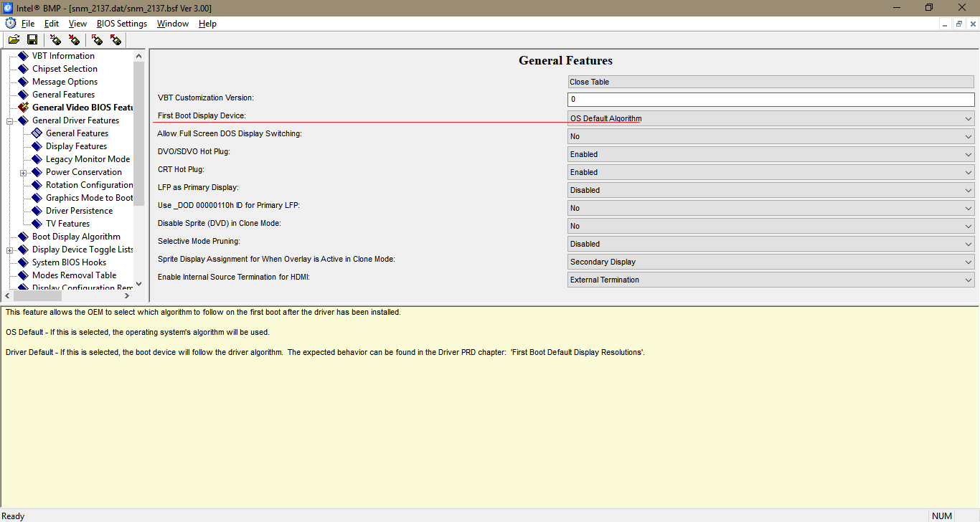Click the Open file folder toolbar icon
The height and width of the screenshot is (522, 980).
tap(14, 39)
